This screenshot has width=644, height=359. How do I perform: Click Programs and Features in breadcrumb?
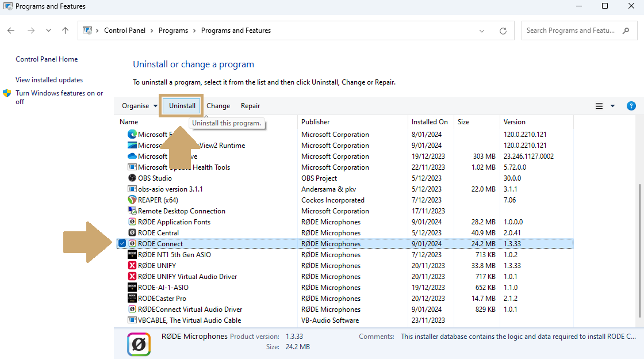pos(236,30)
